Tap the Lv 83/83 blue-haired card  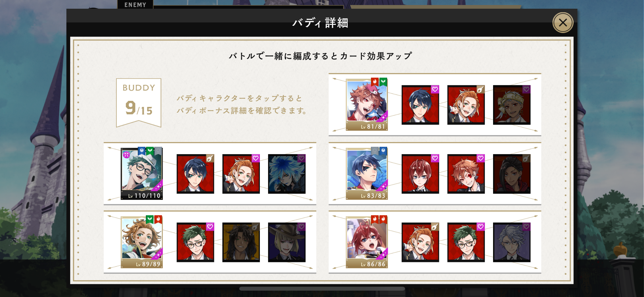(367, 173)
